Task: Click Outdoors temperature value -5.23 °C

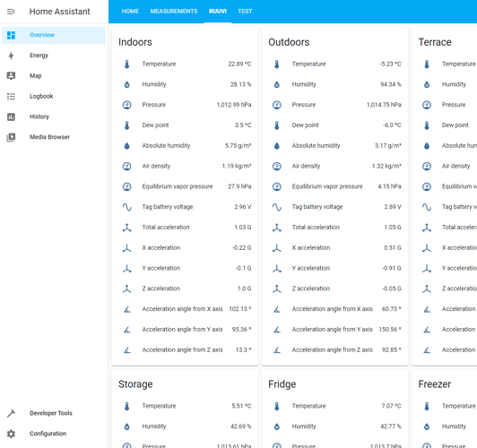Action: click(390, 64)
